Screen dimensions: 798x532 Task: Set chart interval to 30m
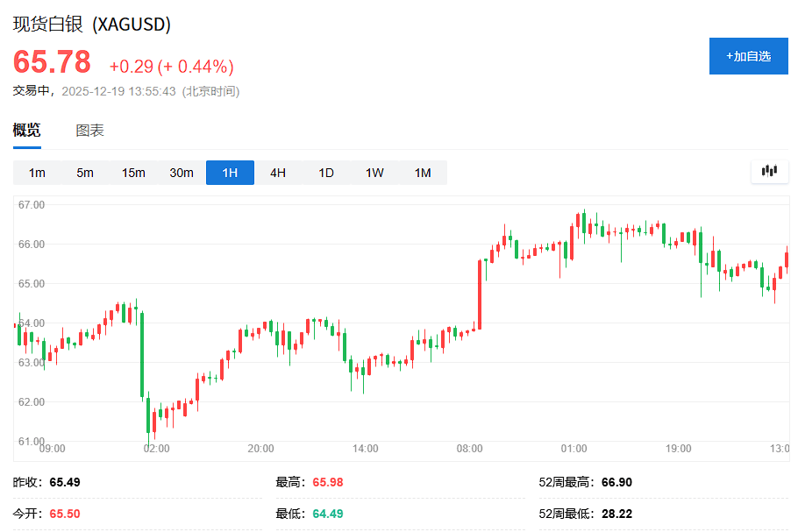pyautogui.click(x=182, y=173)
